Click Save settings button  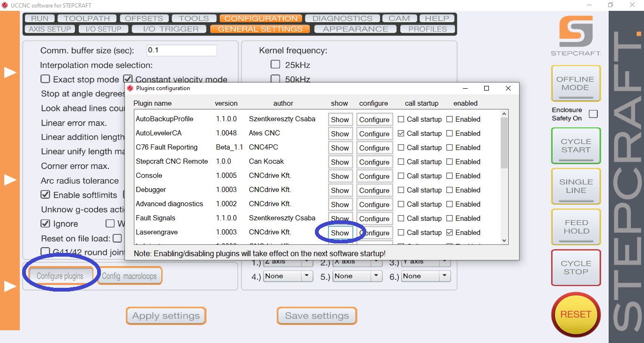pyautogui.click(x=317, y=316)
